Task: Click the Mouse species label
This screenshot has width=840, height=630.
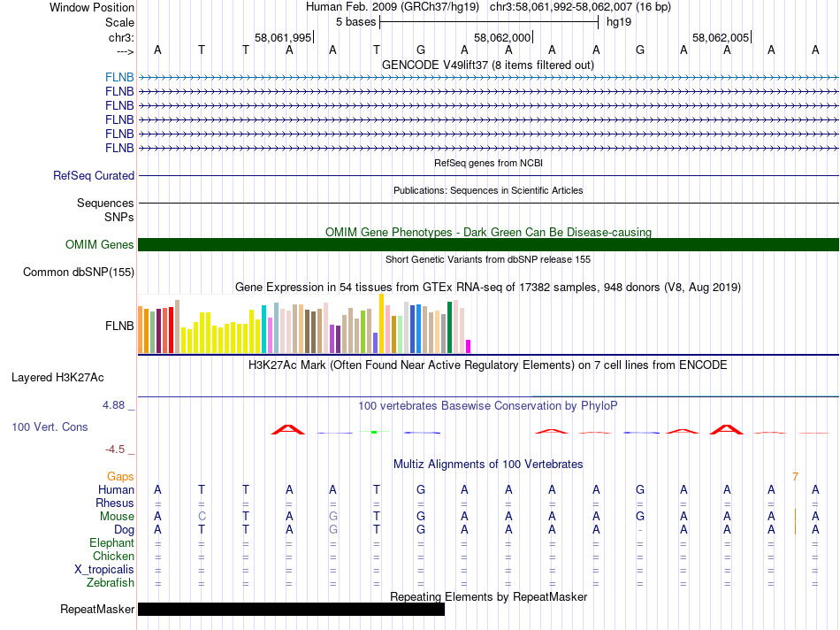Action: pos(117,517)
